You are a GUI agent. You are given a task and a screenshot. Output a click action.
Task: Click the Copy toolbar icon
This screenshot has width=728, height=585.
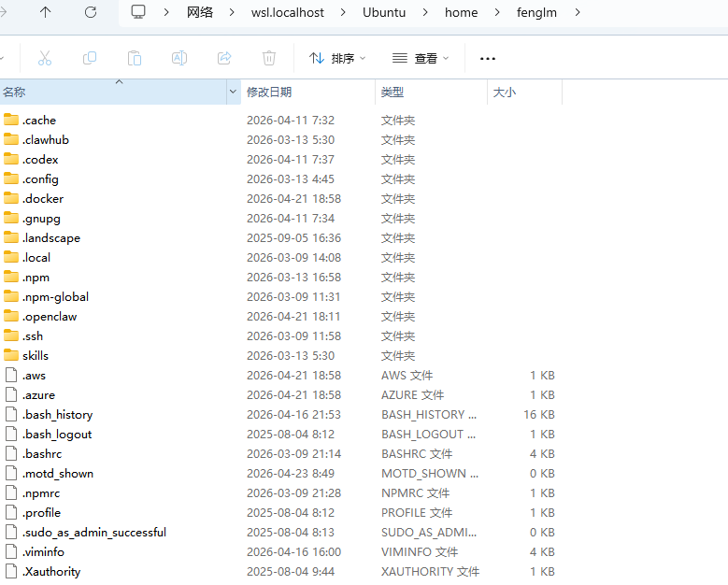pos(90,59)
